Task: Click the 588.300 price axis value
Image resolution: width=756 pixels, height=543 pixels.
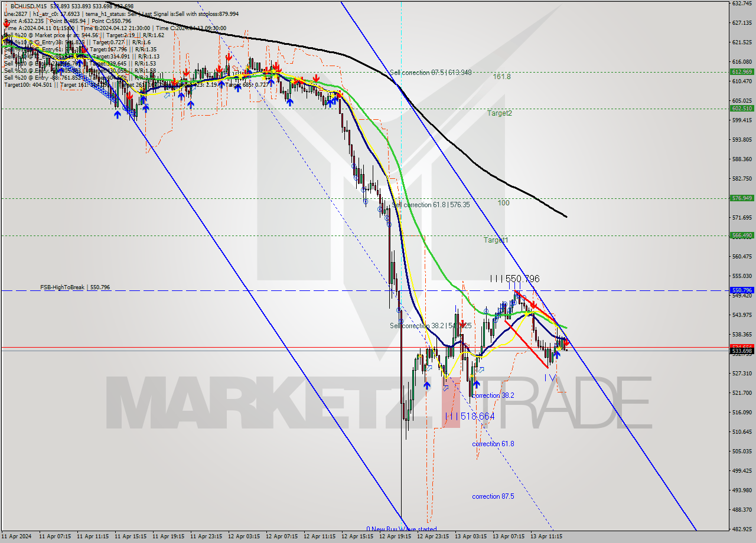Action: pos(741,159)
